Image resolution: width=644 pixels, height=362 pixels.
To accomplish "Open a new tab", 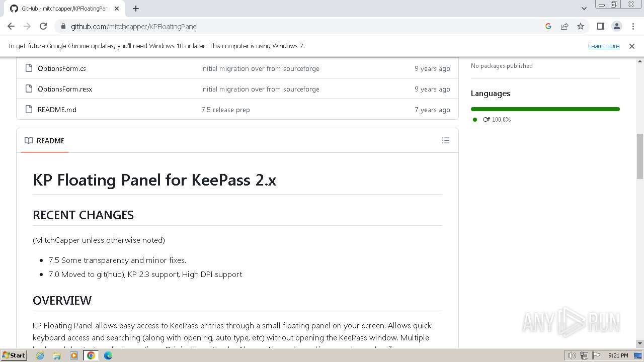I will point(136,9).
